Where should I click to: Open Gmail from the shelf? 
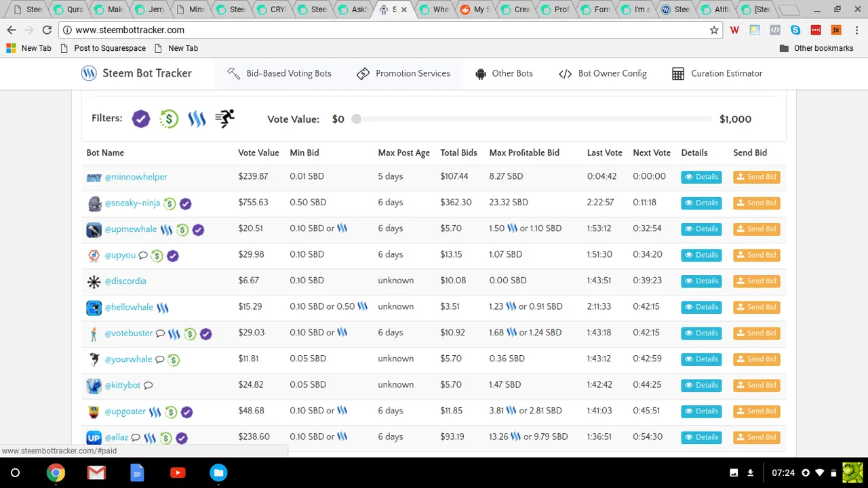96,472
